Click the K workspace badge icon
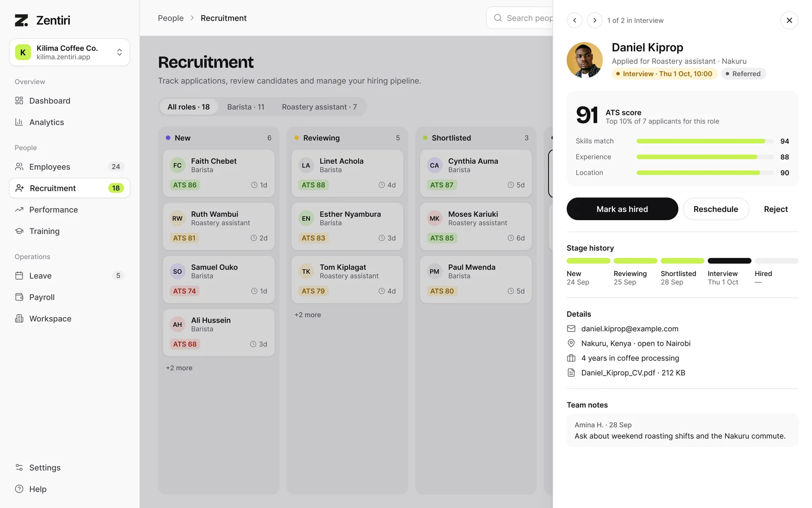The width and height of the screenshot is (812, 508). point(23,52)
